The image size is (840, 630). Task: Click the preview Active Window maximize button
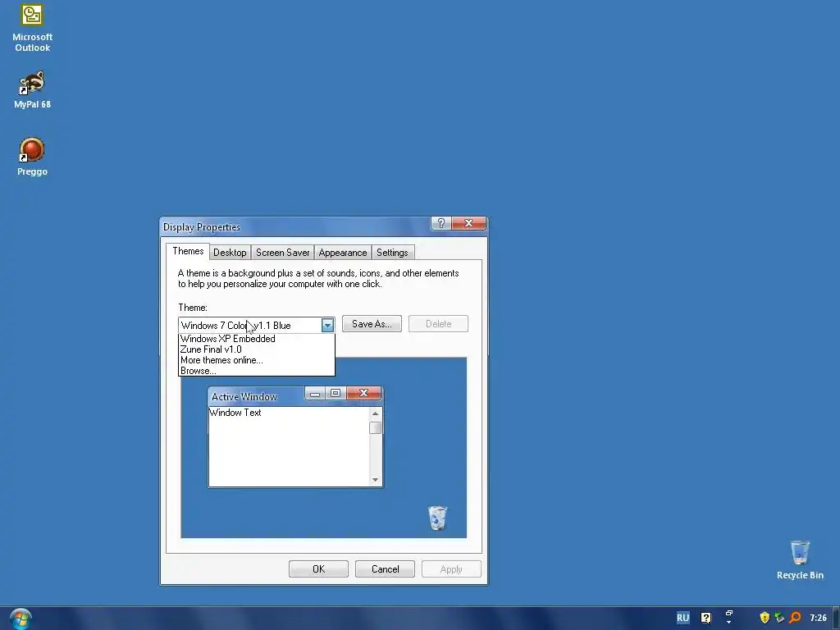point(336,393)
